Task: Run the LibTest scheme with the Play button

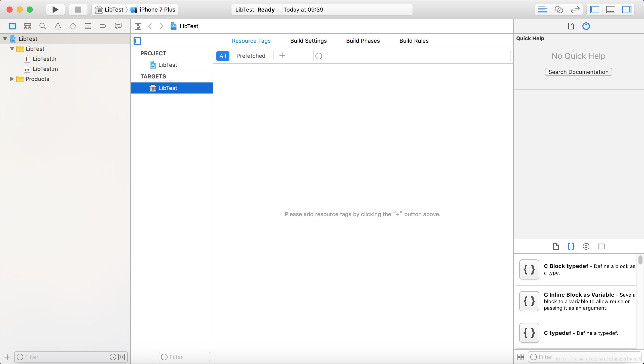Action: pos(55,10)
